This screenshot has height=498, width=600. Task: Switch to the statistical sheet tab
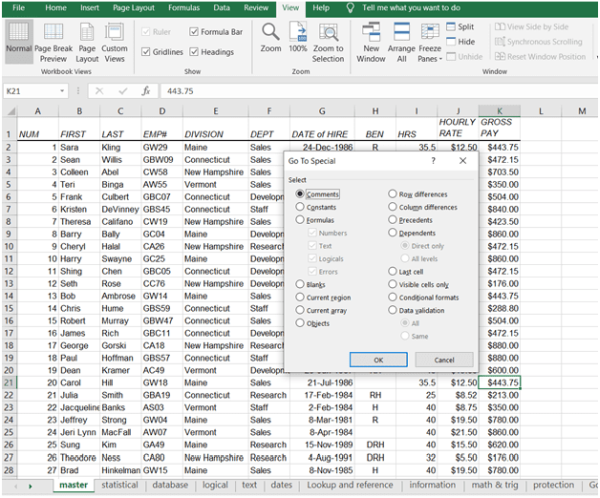119,485
